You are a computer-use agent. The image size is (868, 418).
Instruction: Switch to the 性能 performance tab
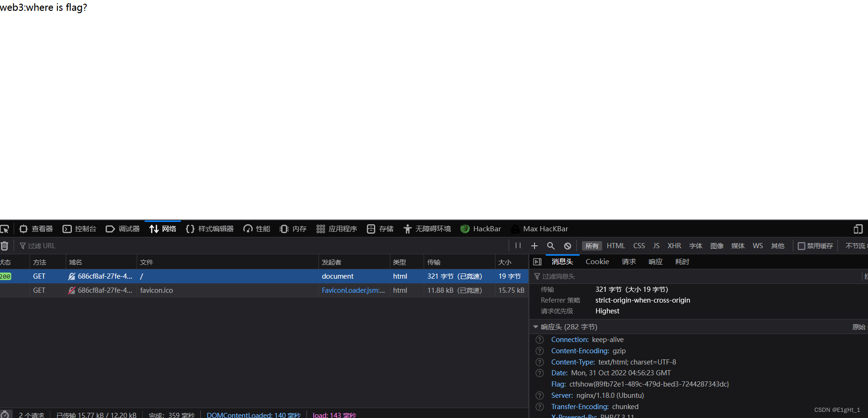pos(257,229)
